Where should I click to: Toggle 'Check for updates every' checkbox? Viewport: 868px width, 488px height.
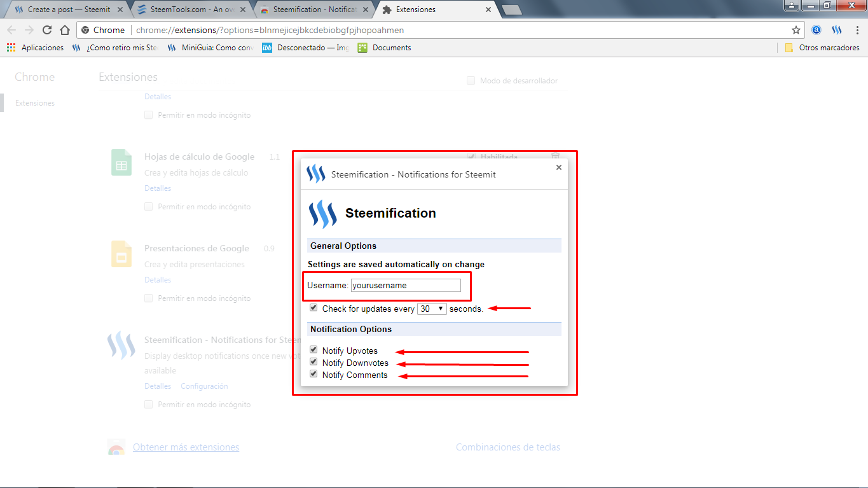coord(313,307)
